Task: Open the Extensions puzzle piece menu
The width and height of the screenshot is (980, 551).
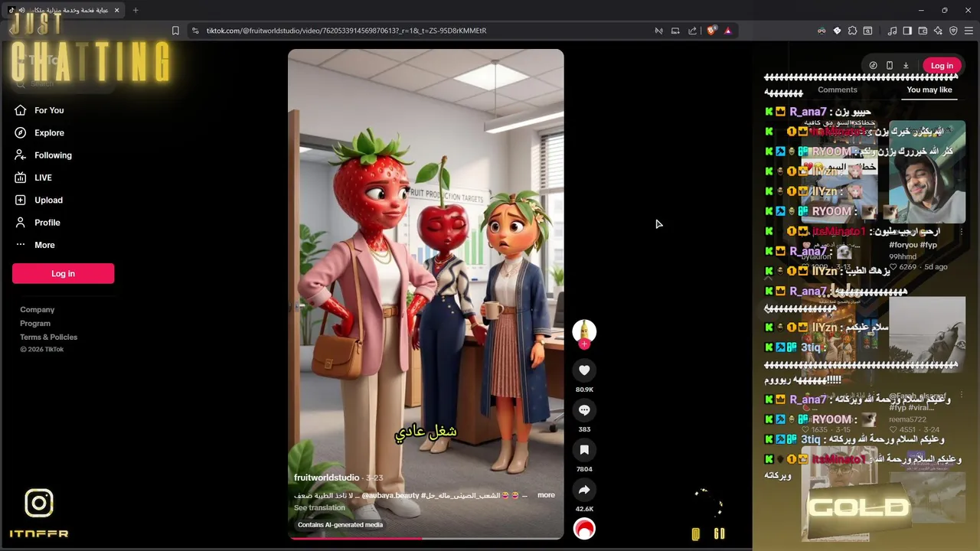Action: pyautogui.click(x=852, y=31)
